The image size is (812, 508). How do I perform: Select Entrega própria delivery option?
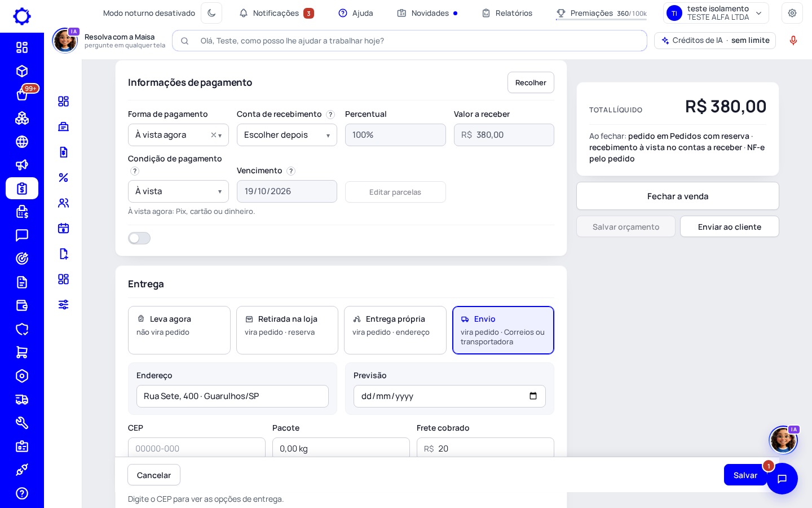point(395,330)
